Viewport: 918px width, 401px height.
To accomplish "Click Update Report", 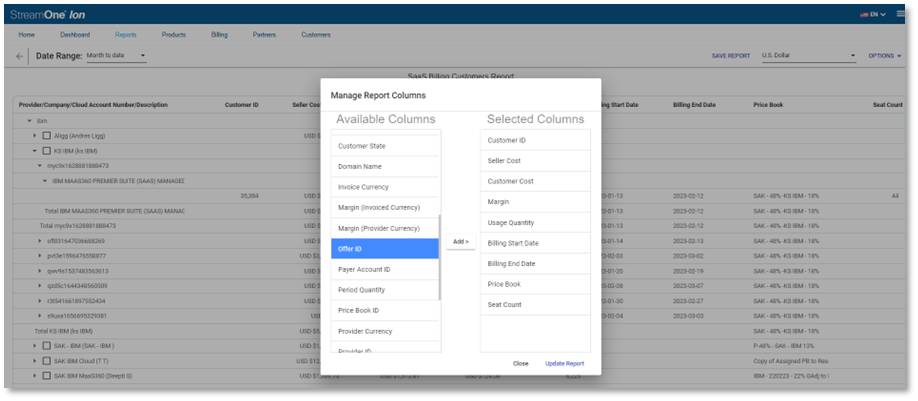I will coord(564,364).
